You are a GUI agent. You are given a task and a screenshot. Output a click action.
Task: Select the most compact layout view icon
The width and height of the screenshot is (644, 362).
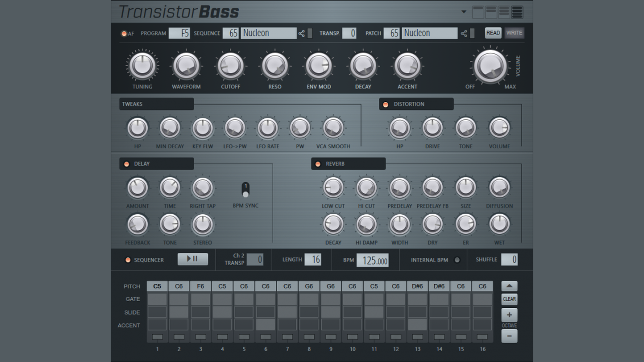478,12
